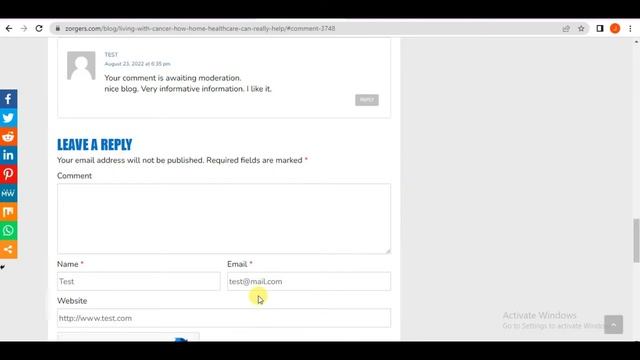Screen dimensions: 640x360
Task: Click the 'Your comment is awaiting moderation.' text
Action: pos(173,78)
